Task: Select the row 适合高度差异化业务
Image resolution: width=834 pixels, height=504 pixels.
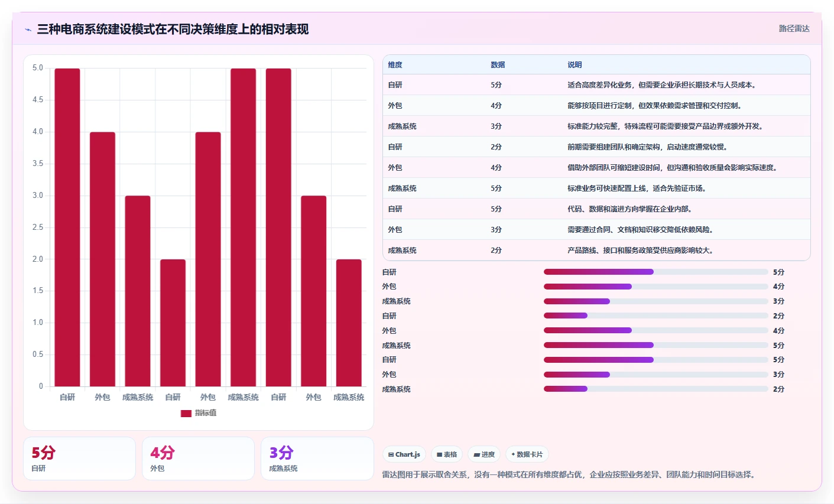Action: (596, 84)
